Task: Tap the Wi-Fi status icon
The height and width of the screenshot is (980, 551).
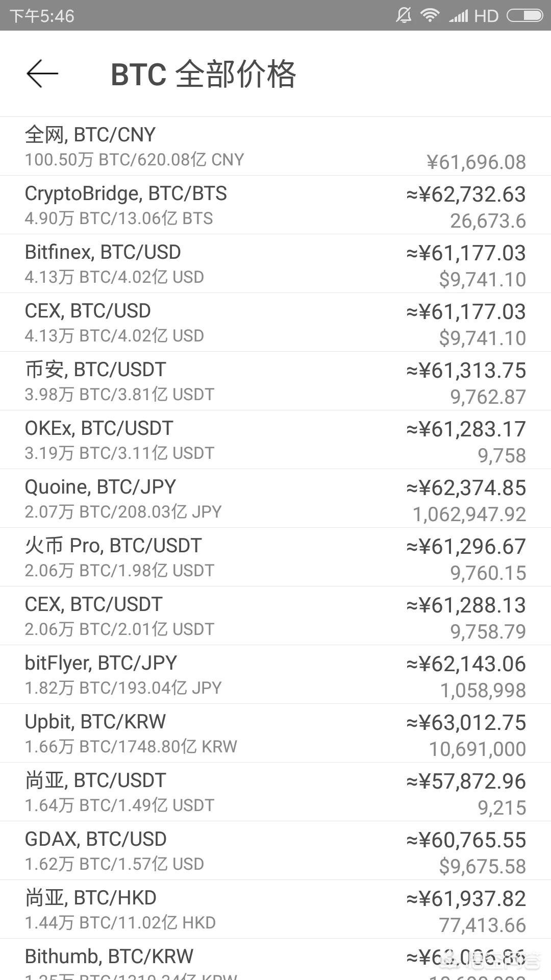Action: 430,15
